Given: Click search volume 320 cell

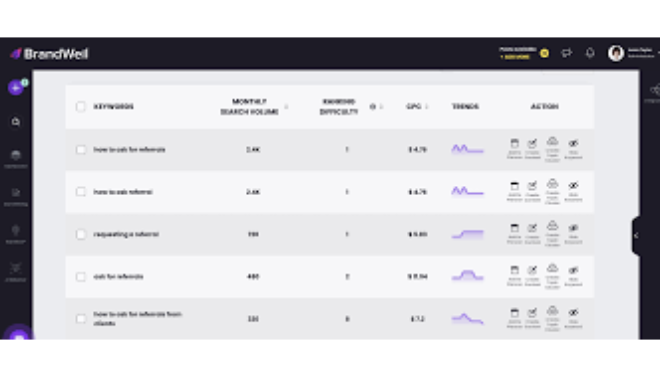Looking at the screenshot, I should [253, 319].
